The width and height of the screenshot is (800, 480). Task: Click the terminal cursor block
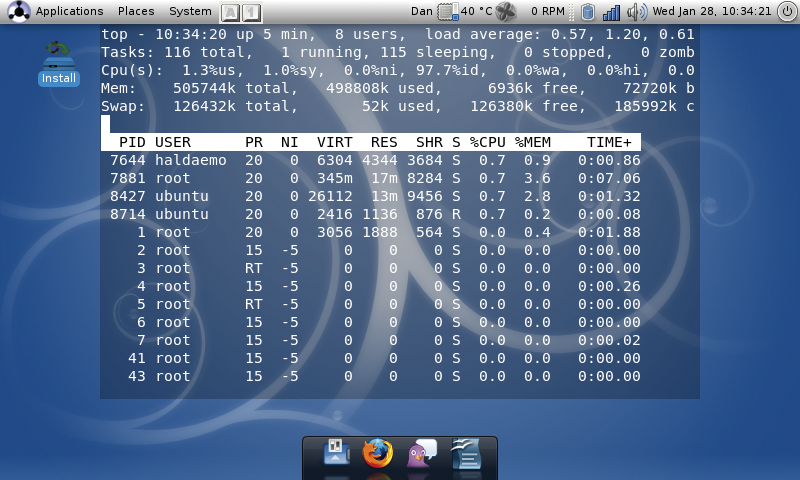click(x=106, y=123)
